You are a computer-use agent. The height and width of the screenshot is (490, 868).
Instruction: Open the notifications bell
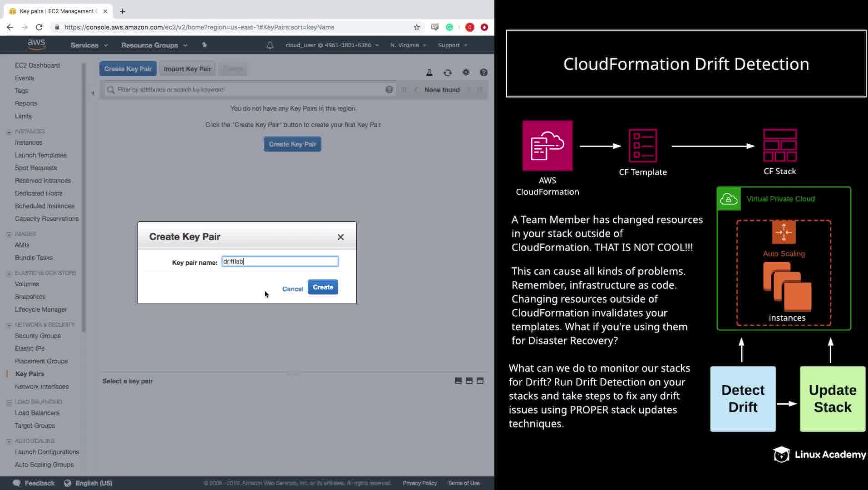pyautogui.click(x=270, y=45)
